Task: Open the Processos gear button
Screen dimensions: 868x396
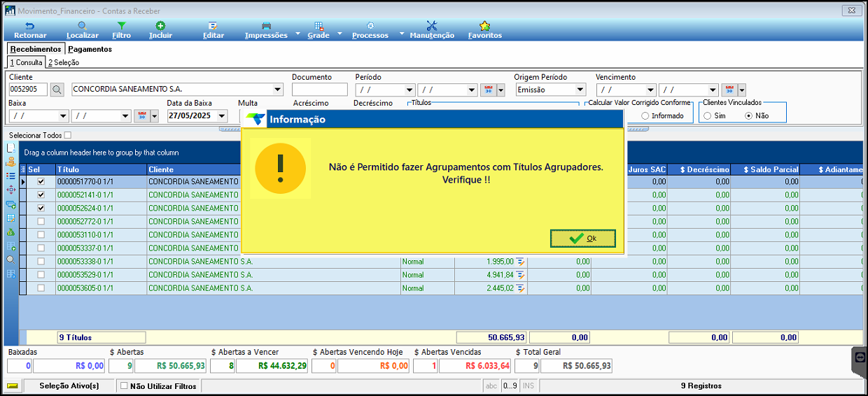Action: click(x=370, y=30)
